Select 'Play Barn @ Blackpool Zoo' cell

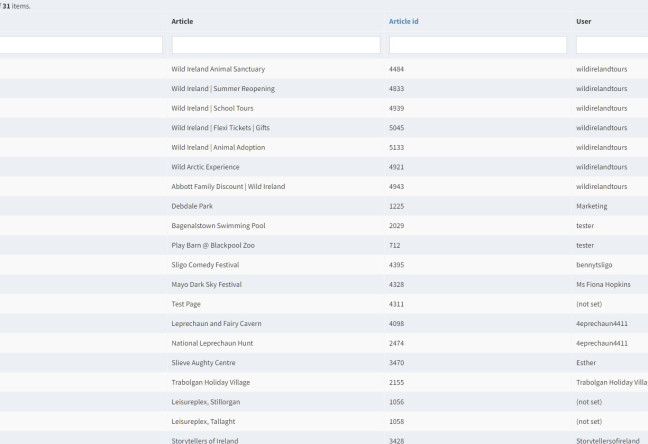(213, 245)
